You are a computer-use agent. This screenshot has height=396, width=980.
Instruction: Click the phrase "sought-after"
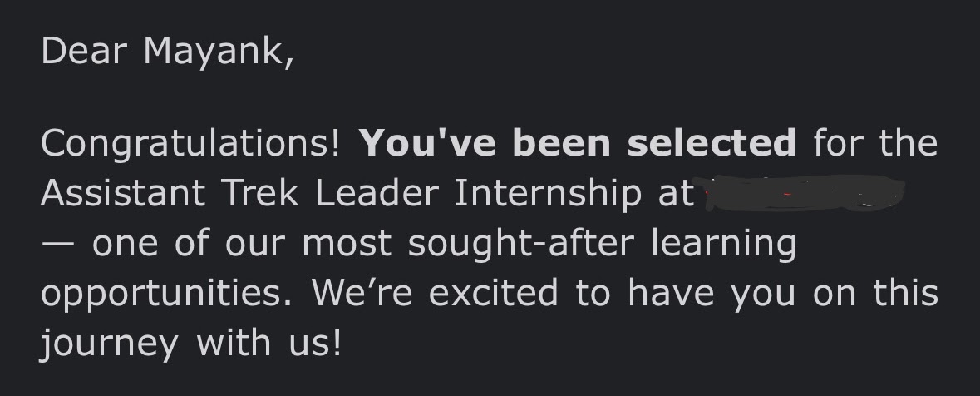[521, 243]
